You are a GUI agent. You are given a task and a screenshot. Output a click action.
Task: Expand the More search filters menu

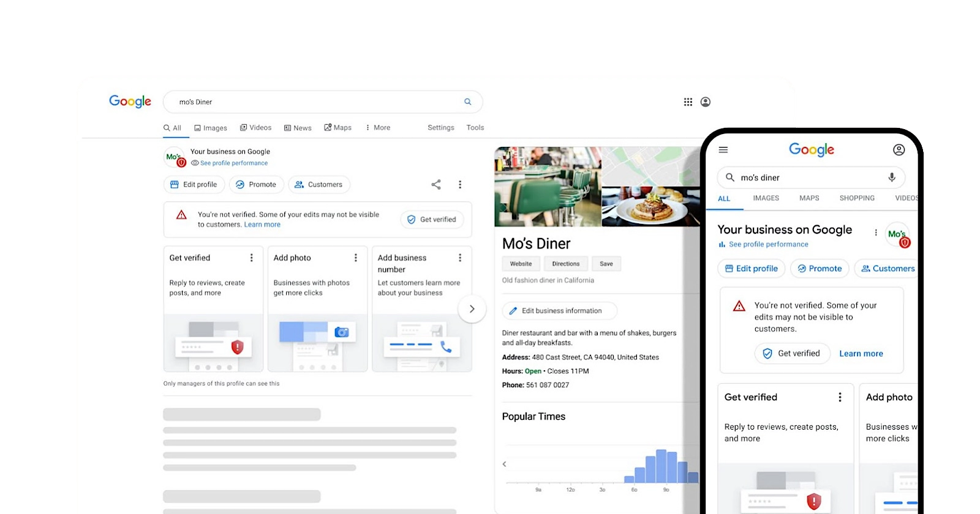[378, 128]
